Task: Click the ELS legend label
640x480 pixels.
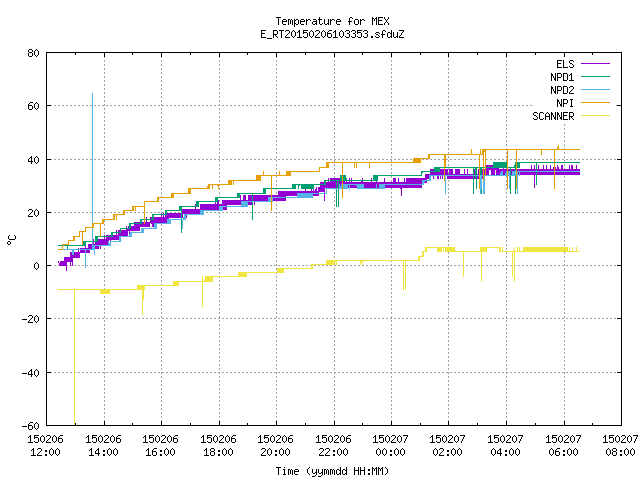Action: coord(565,64)
